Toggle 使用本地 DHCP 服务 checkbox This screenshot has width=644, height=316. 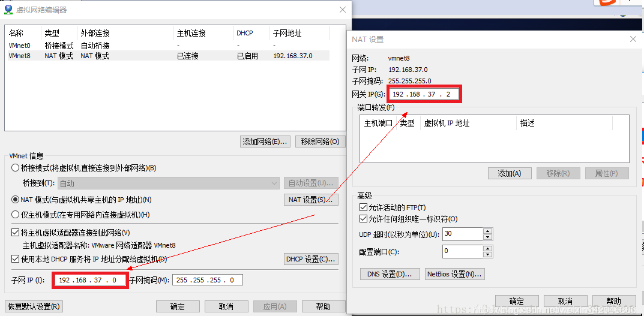[15, 259]
